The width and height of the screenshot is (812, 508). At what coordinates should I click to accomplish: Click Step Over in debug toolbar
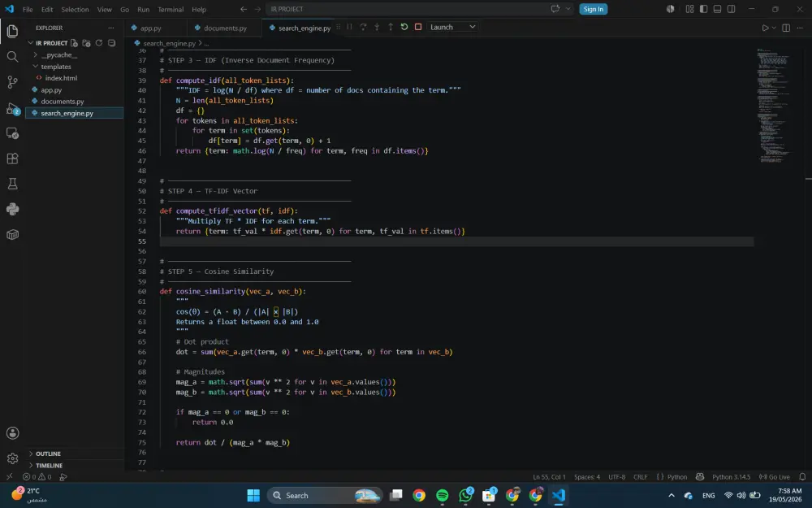pos(363,27)
